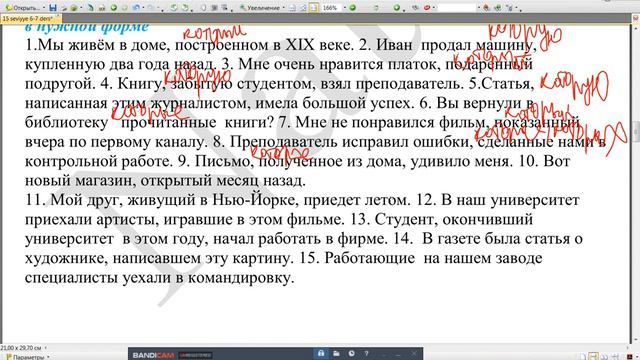Open Bandicam help question mark
Image resolution: width=640 pixels, height=360 pixels.
pos(367,353)
